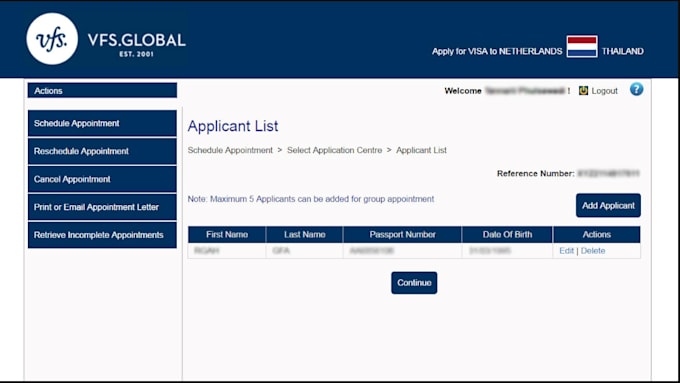Click the THAILAND label in header

pyautogui.click(x=622, y=51)
